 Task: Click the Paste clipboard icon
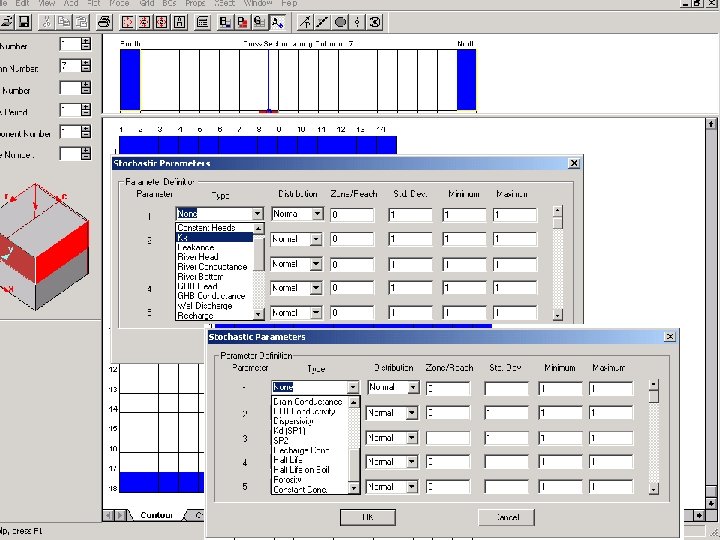pyautogui.click(x=82, y=21)
